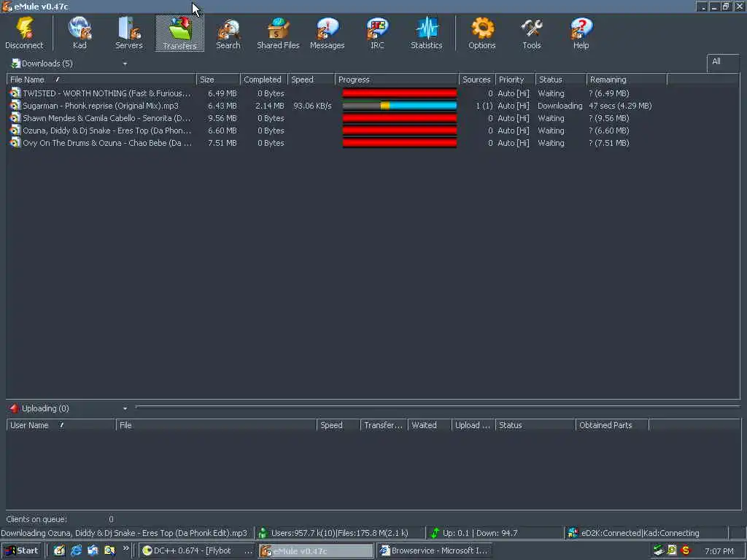Click the Ovy On The Drums file icon

[x=15, y=143]
